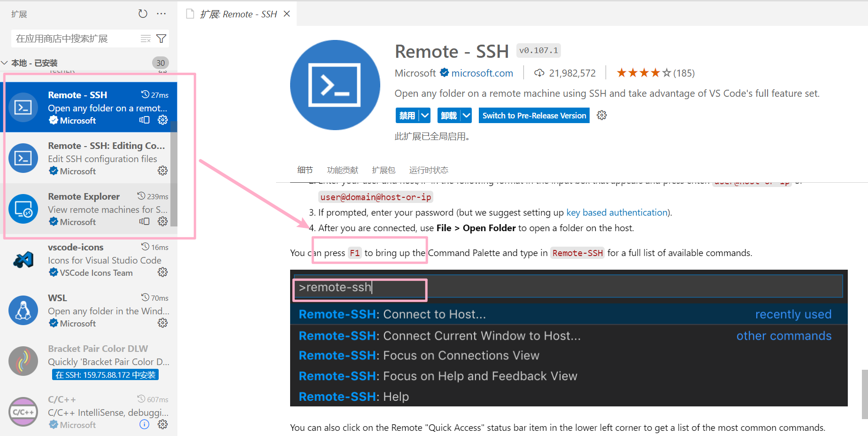Click the installed count badge 30
This screenshot has height=436, width=868.
161,62
